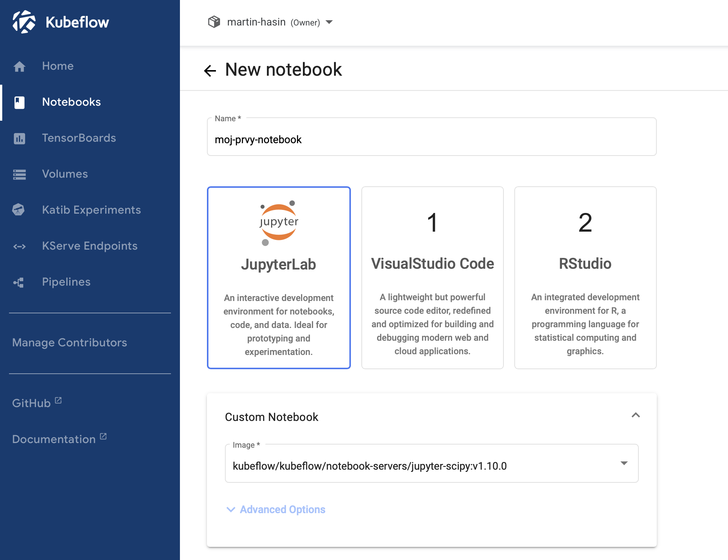Click the KServe Endpoints arrows icon

coord(19,246)
